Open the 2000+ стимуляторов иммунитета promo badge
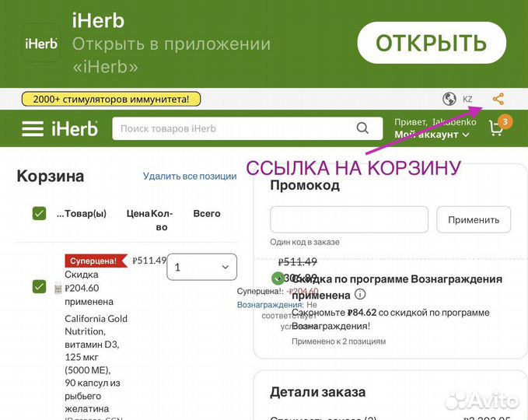Viewport: 528px width, 420px height. [x=111, y=99]
